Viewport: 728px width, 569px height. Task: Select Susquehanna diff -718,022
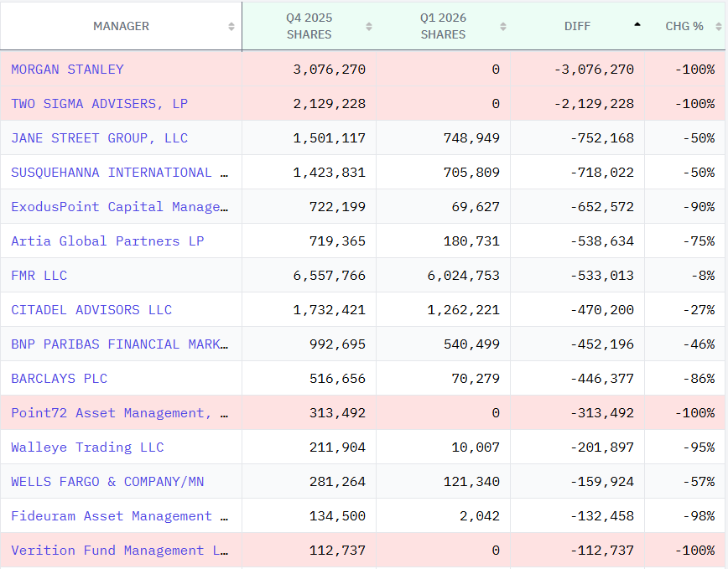(x=602, y=172)
